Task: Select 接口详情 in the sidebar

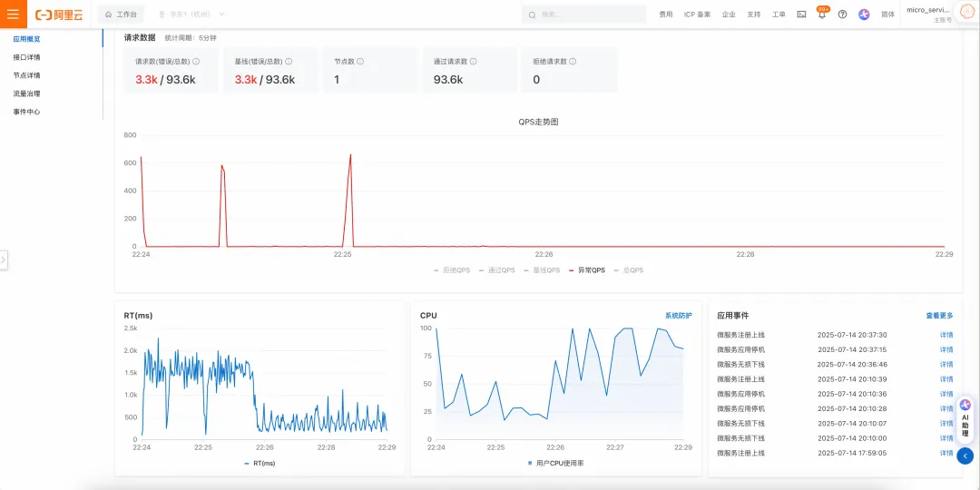Action: click(27, 57)
